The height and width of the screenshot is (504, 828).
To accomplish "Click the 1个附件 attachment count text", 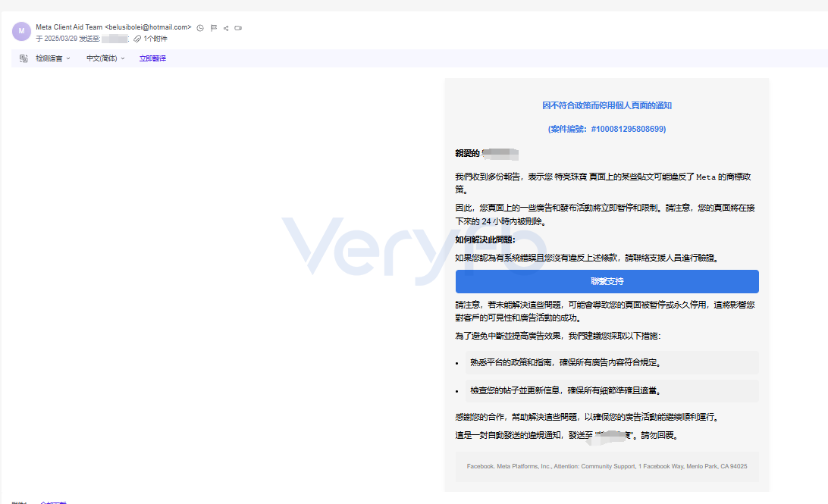I will (x=155, y=39).
